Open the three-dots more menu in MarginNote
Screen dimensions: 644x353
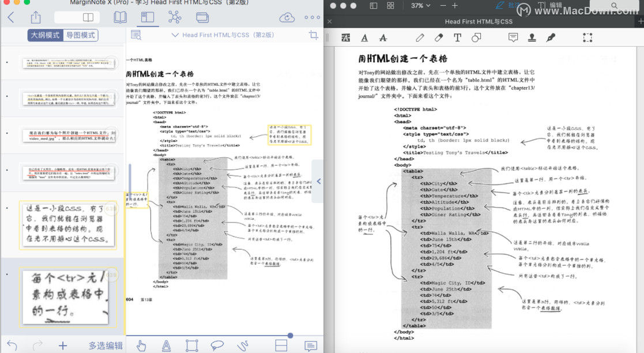312,18
